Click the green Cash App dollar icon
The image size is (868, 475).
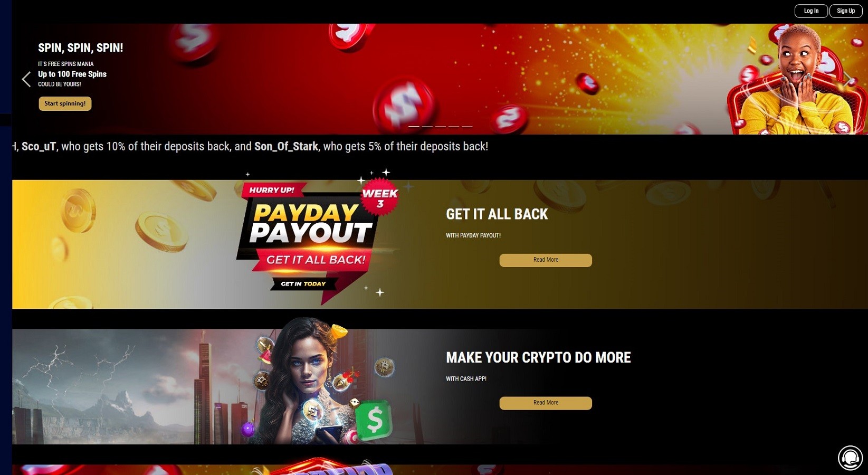[374, 421]
